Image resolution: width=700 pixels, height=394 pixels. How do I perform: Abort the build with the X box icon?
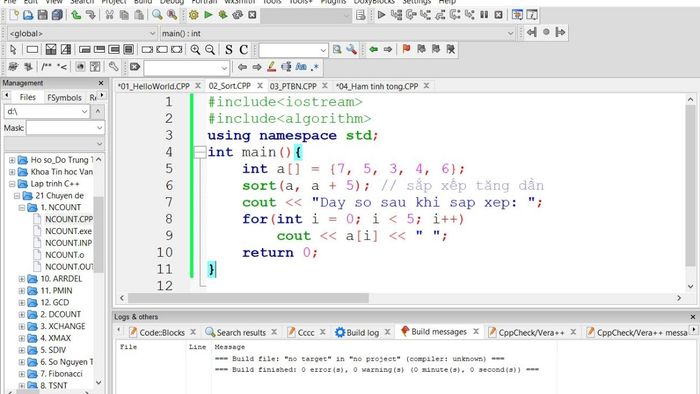(252, 15)
